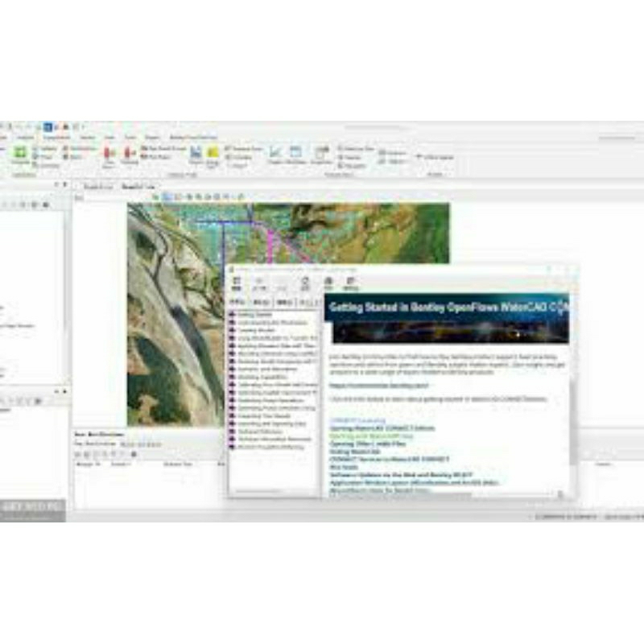Open the Components ribbon tab
The height and width of the screenshot is (644, 644).
click(x=56, y=137)
